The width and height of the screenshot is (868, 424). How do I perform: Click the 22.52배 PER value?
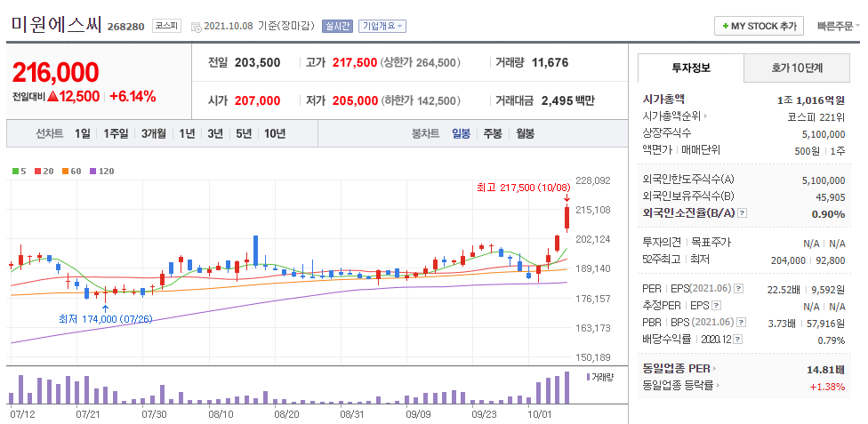pos(784,289)
